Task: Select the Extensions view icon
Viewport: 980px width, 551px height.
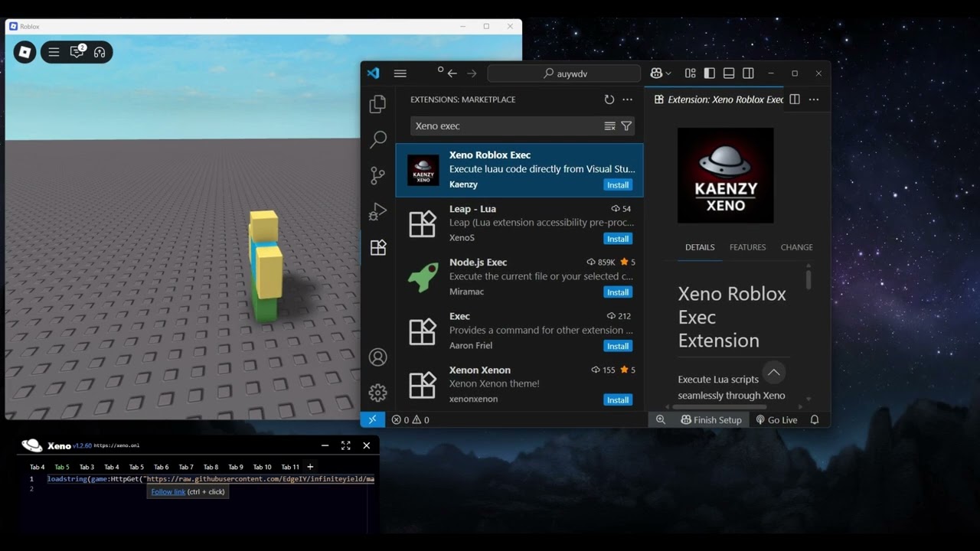Action: [x=377, y=247]
